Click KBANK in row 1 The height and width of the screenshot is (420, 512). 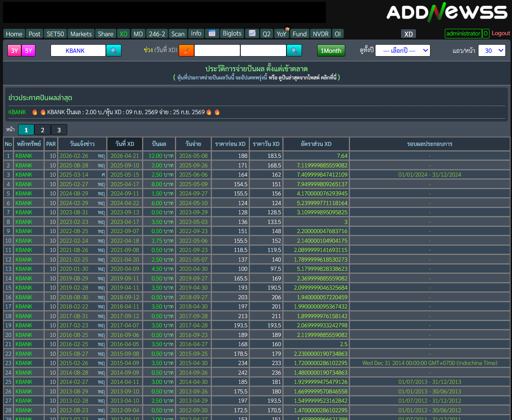pos(24,156)
